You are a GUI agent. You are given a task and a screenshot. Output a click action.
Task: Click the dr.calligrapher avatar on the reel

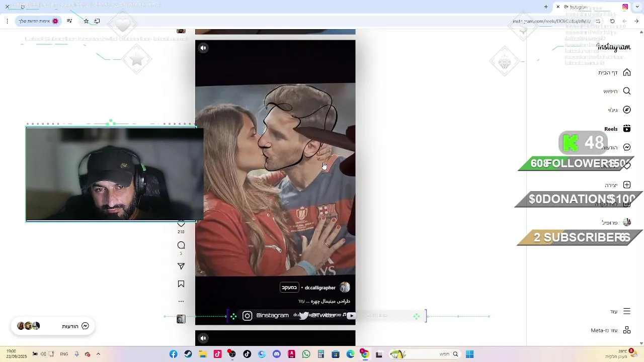[x=345, y=288]
